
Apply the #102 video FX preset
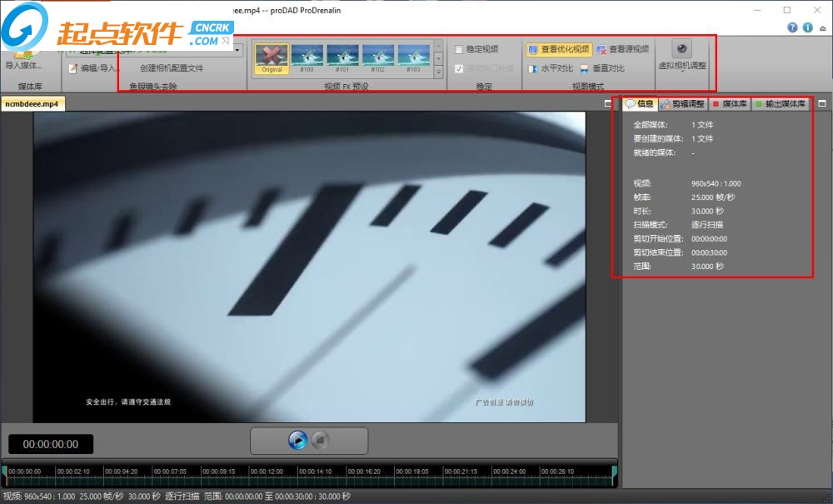click(x=378, y=57)
